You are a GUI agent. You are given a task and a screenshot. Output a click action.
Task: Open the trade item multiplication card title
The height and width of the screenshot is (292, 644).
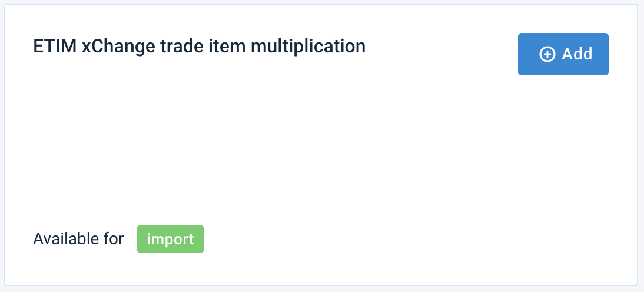click(x=200, y=46)
